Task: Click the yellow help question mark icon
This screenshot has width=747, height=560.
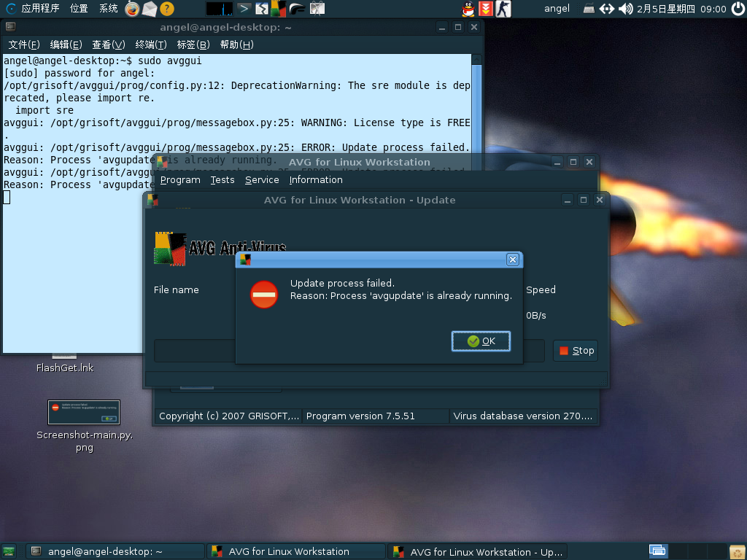Action: click(167, 9)
